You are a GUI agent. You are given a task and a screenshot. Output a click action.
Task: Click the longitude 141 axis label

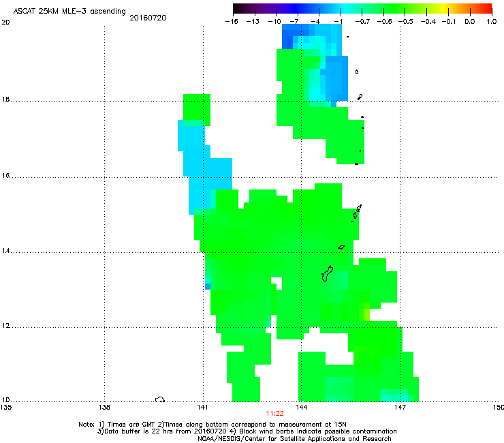tap(203, 408)
